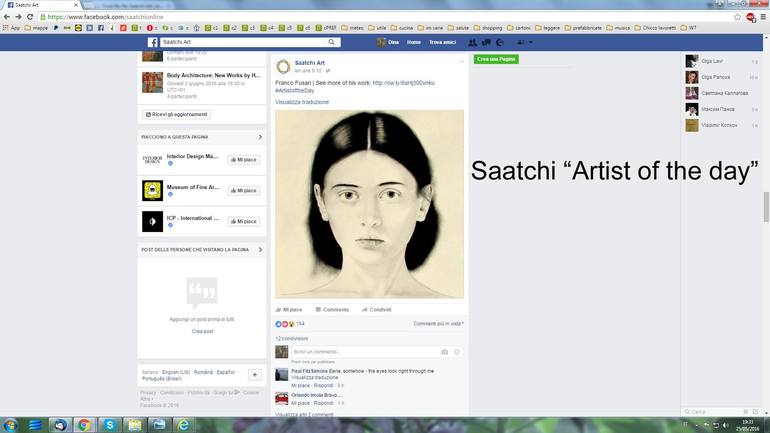770x433 pixels.
Task: Open the 'Commenti più in vista' sort dropdown
Action: (x=439, y=324)
